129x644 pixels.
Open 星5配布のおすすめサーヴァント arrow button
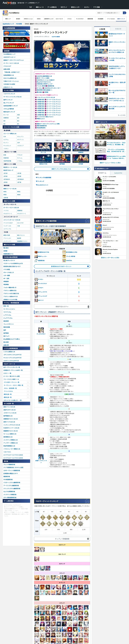[x=62, y=267]
